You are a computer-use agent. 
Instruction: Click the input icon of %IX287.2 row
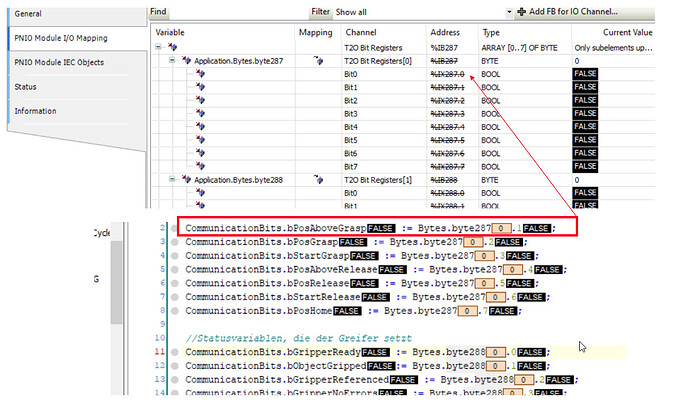(201, 100)
